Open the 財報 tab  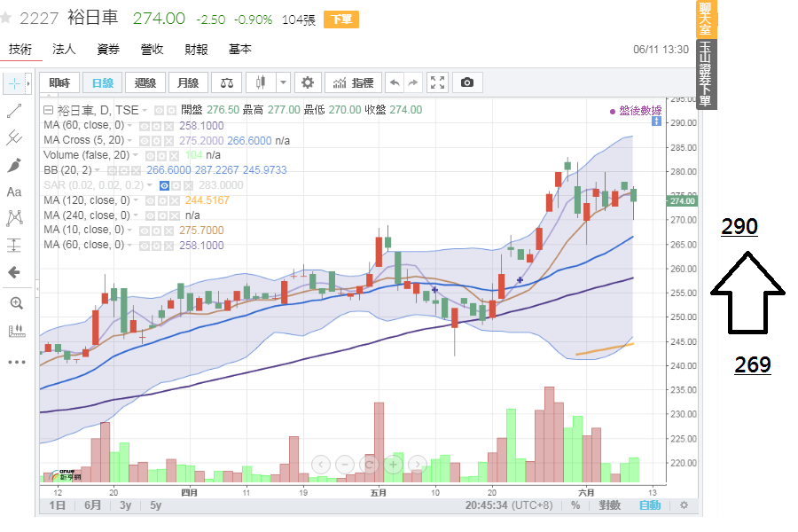point(196,50)
